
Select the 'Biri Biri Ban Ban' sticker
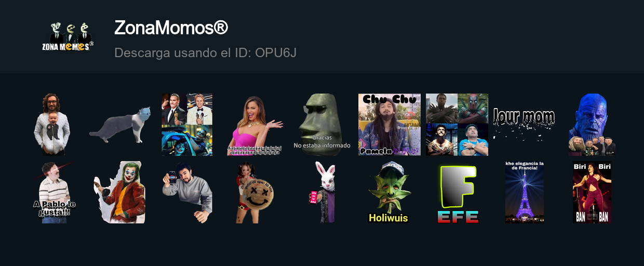click(x=592, y=192)
